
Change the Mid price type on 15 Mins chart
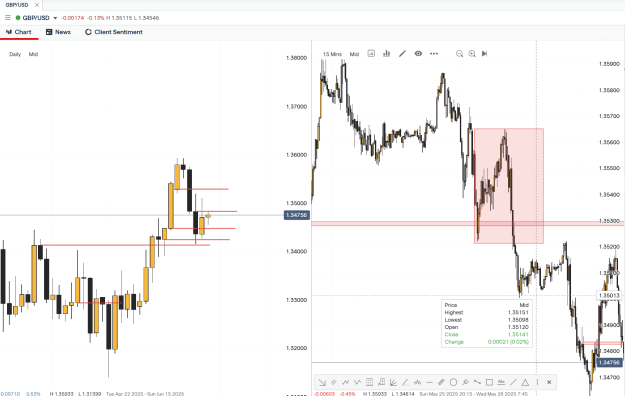point(354,54)
